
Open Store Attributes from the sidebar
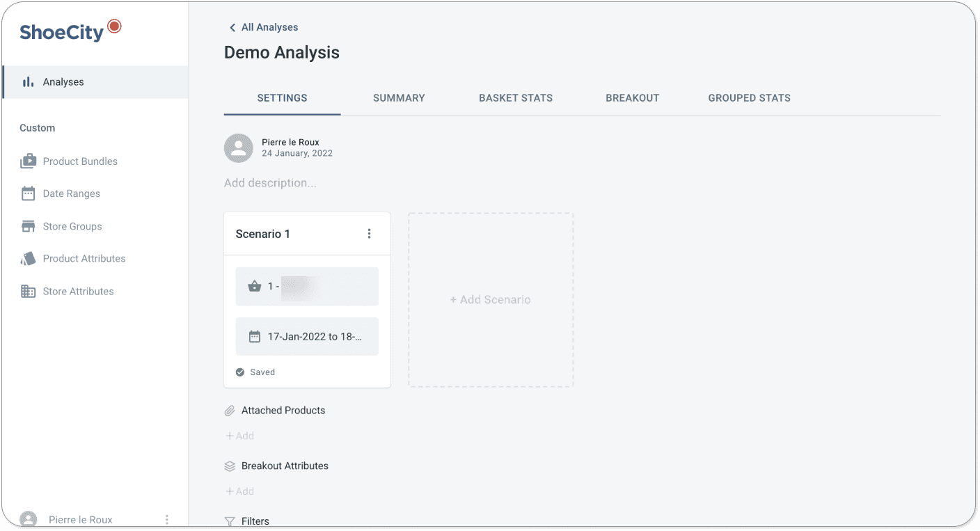click(x=77, y=291)
